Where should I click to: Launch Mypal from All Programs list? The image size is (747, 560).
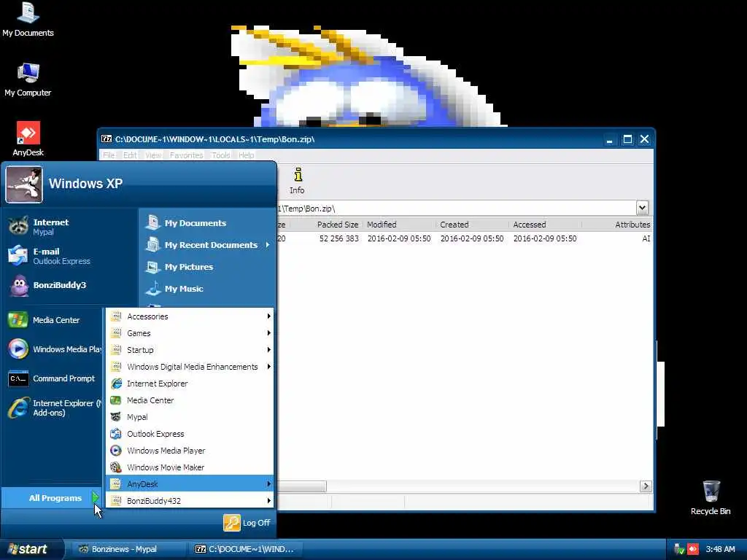coord(190,416)
